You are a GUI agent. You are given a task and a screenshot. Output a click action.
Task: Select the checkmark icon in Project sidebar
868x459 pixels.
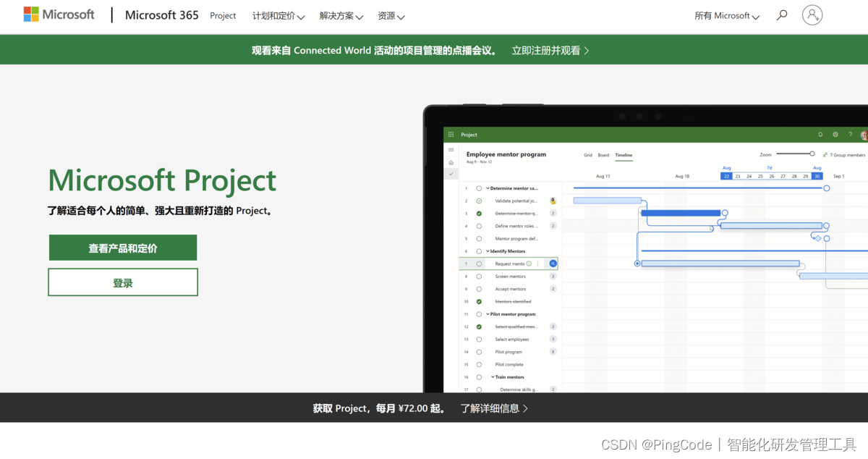pyautogui.click(x=451, y=174)
